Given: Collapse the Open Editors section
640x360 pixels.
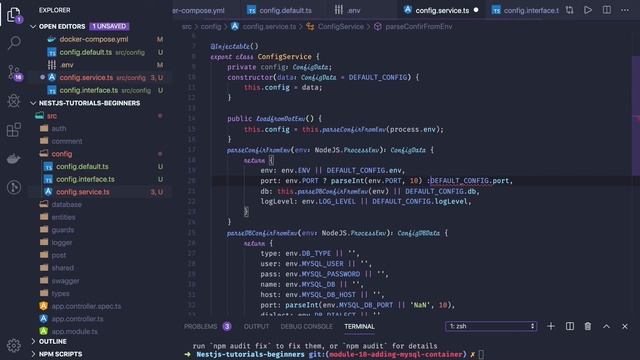Looking at the screenshot, I should (33, 27).
